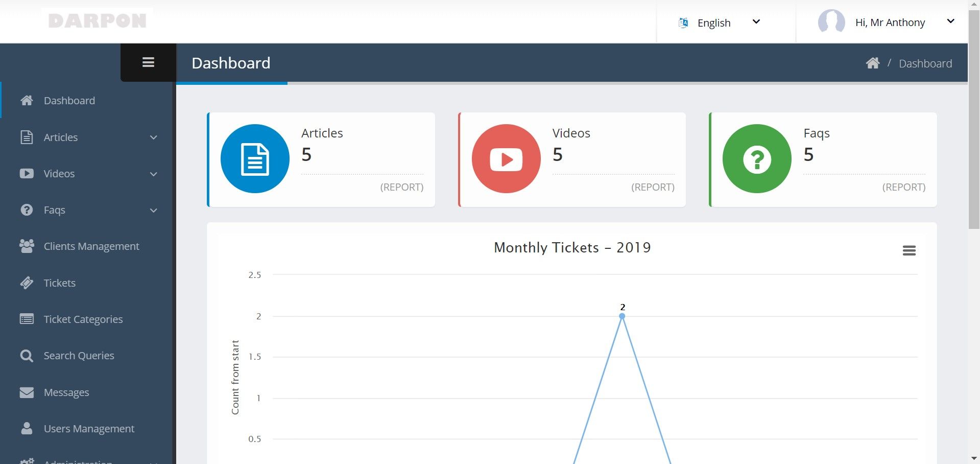This screenshot has width=980, height=464.
Task: Expand the Faqs sidebar submenu
Action: [x=88, y=210]
